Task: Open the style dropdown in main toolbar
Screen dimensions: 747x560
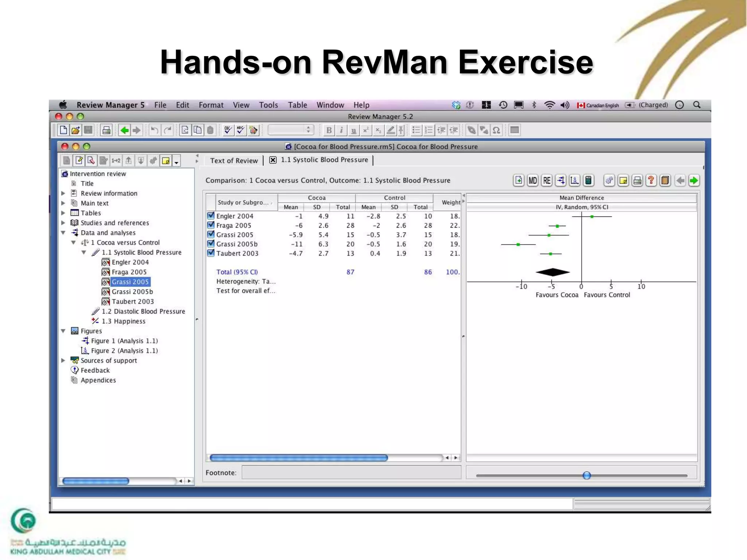Action: click(291, 130)
